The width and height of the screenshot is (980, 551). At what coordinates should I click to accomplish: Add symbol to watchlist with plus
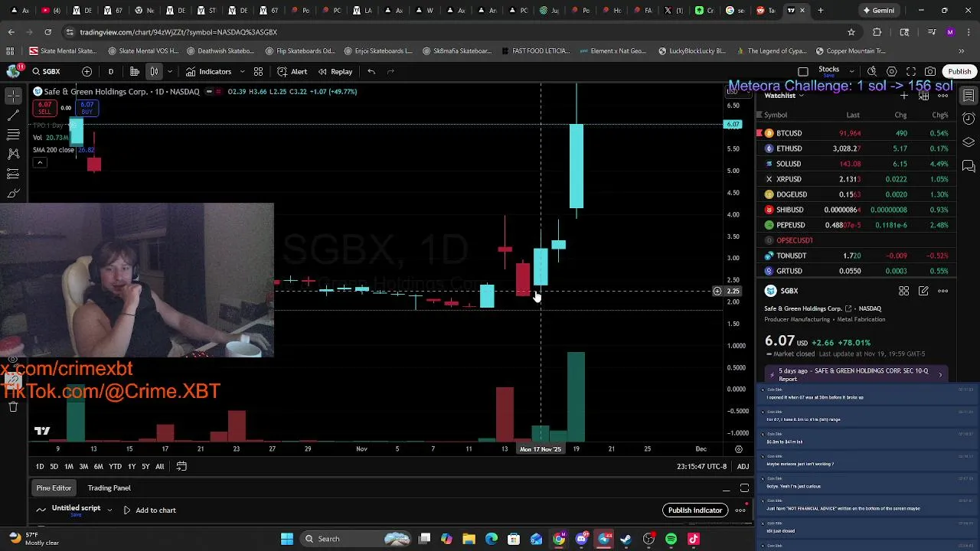coord(904,96)
